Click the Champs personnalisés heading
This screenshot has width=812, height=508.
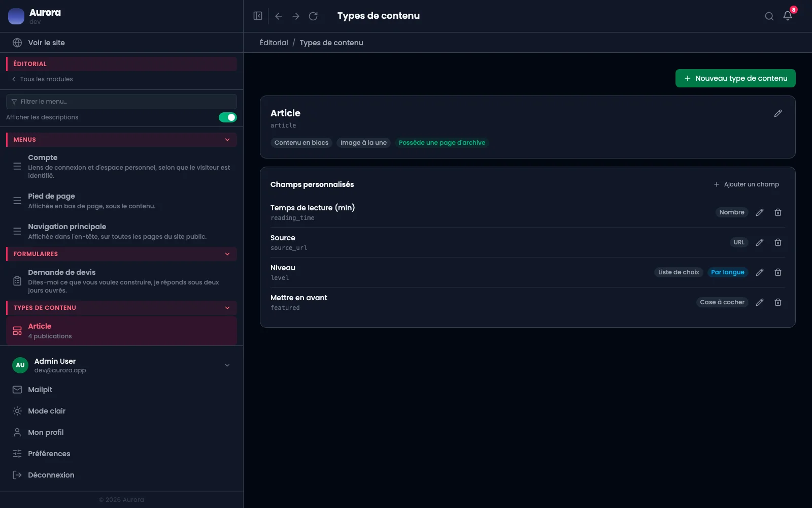[x=312, y=184]
